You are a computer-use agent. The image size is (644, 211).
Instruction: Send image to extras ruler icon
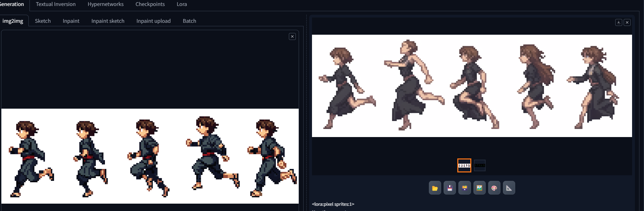point(509,188)
